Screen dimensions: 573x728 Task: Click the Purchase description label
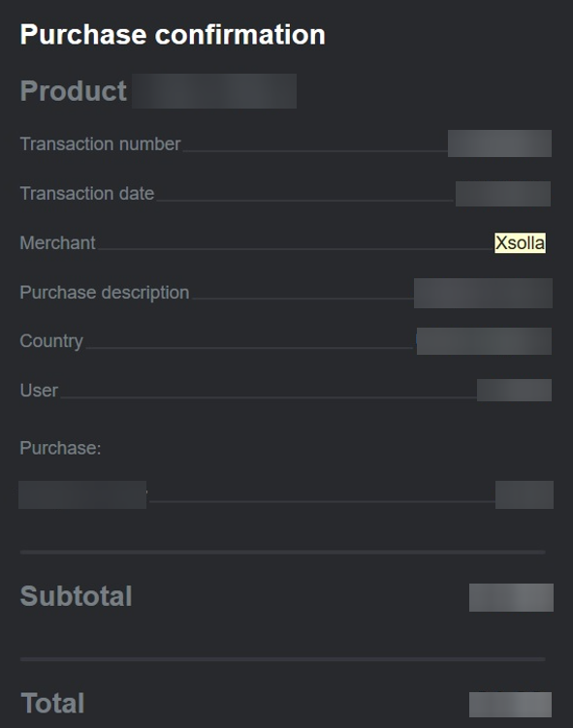click(105, 293)
